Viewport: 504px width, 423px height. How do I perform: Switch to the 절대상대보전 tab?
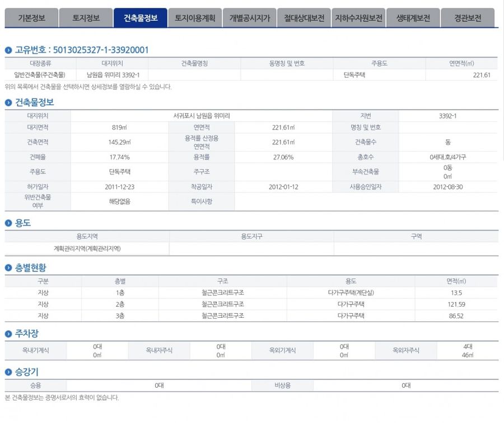(x=304, y=18)
